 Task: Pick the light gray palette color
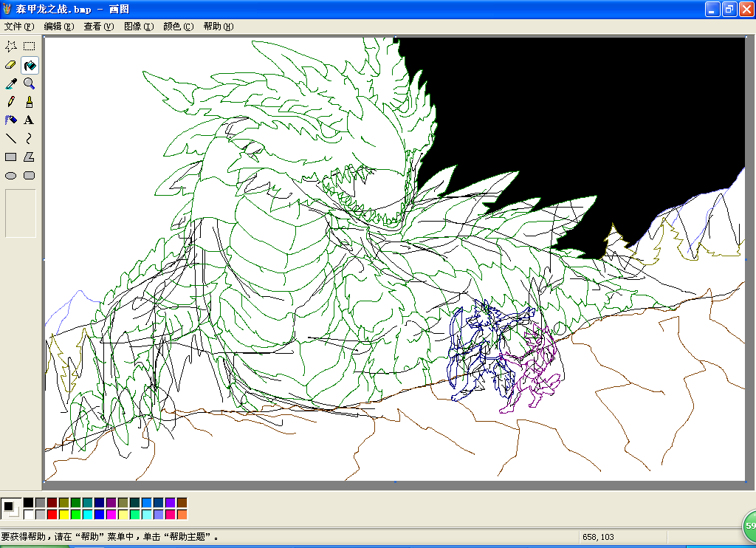point(41,515)
